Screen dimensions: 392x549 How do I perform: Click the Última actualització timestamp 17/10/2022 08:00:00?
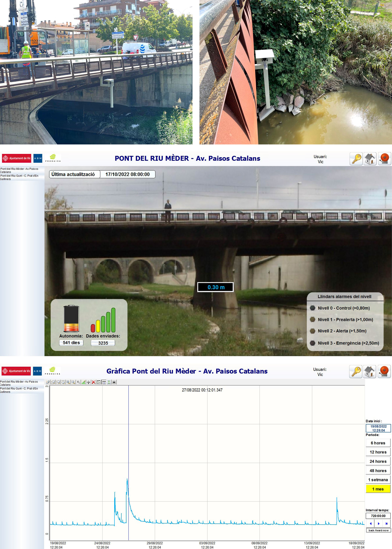[127, 174]
